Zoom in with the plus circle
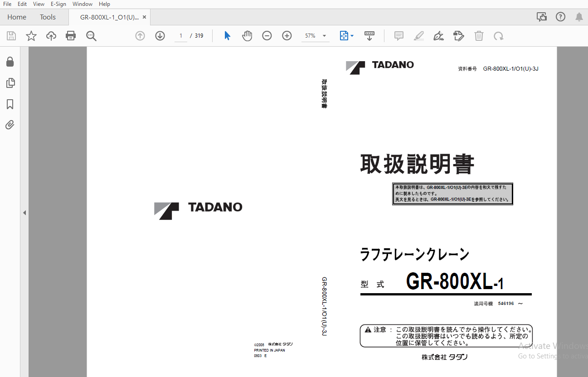 287,36
